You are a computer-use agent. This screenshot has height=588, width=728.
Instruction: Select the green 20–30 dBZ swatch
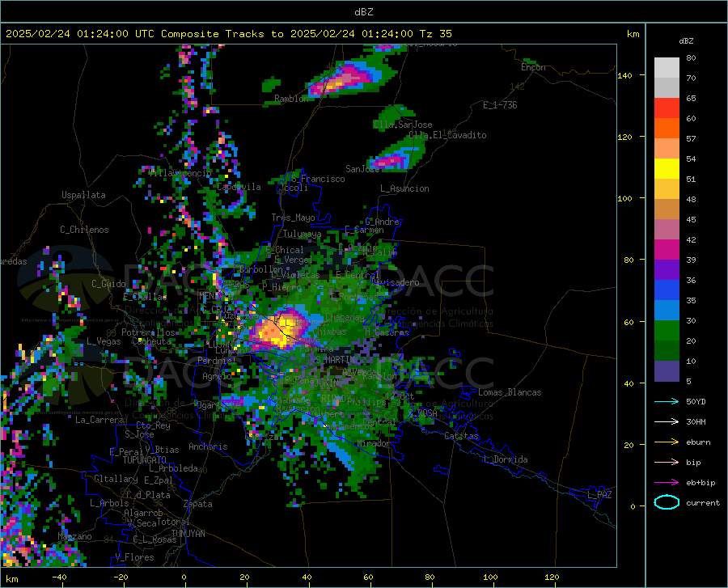667,331
